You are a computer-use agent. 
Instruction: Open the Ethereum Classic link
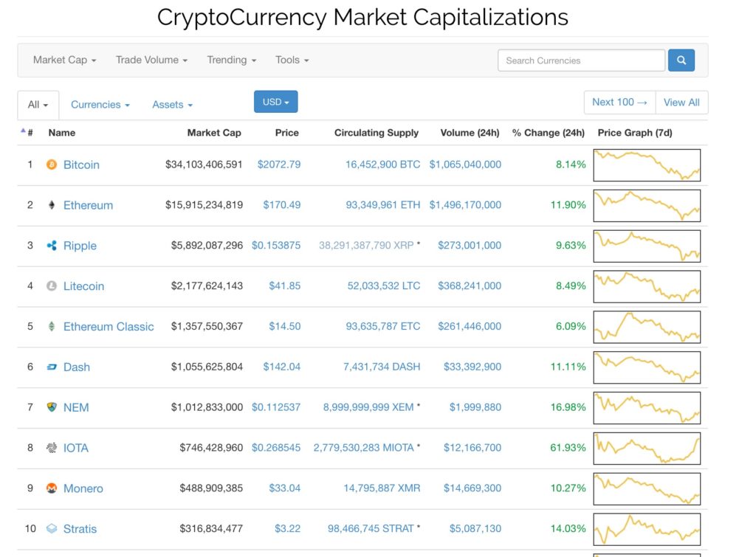(109, 327)
